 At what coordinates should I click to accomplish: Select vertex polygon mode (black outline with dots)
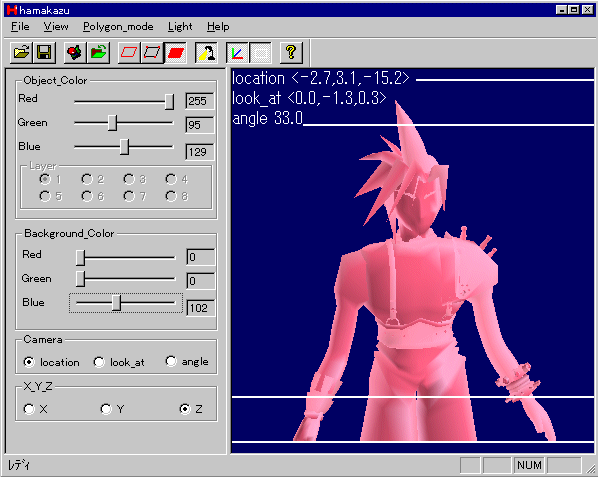click(x=152, y=53)
